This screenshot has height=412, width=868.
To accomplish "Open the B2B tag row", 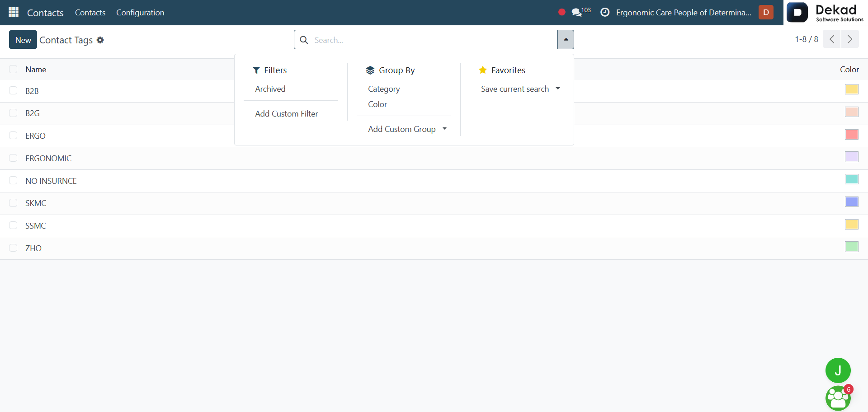I will click(434, 91).
